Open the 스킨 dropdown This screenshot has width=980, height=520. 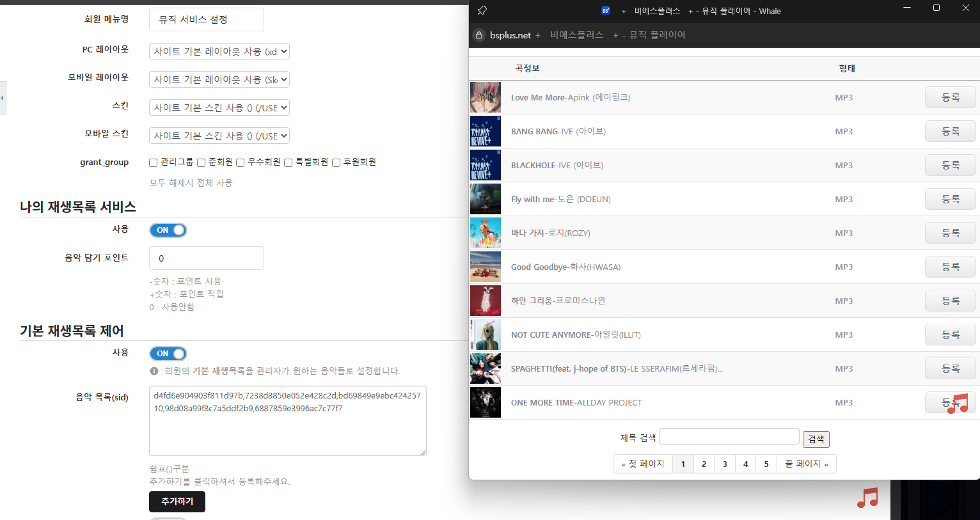coord(219,107)
